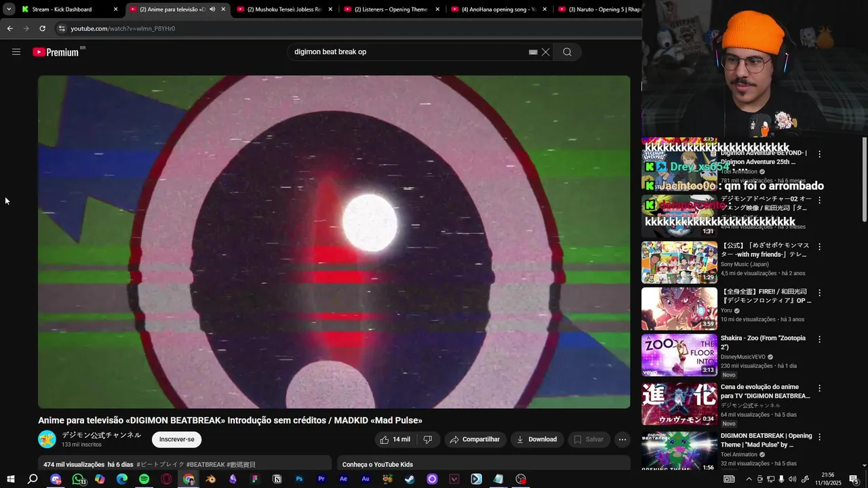Viewport: 868px width, 488px height.
Task: Open After Effects from the taskbar
Action: (x=343, y=479)
